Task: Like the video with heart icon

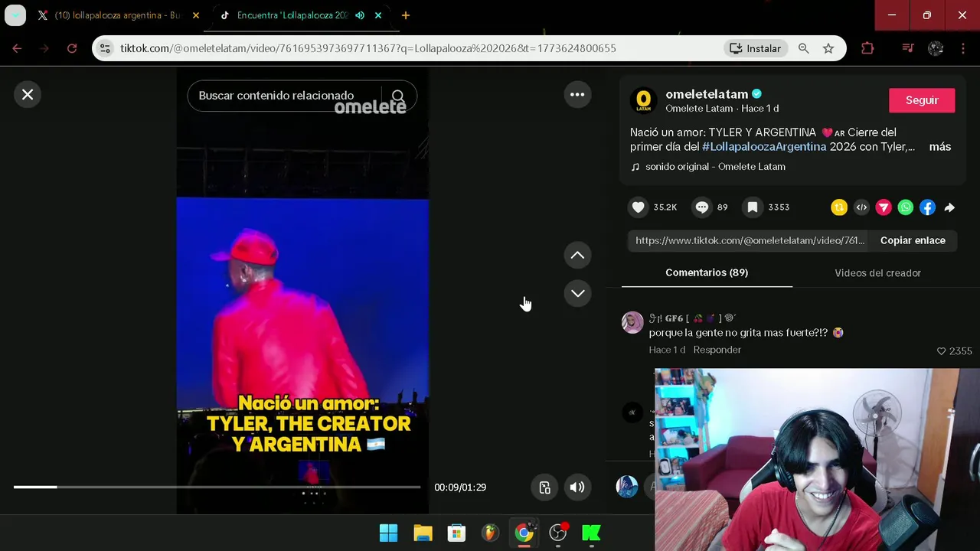Action: 639,207
